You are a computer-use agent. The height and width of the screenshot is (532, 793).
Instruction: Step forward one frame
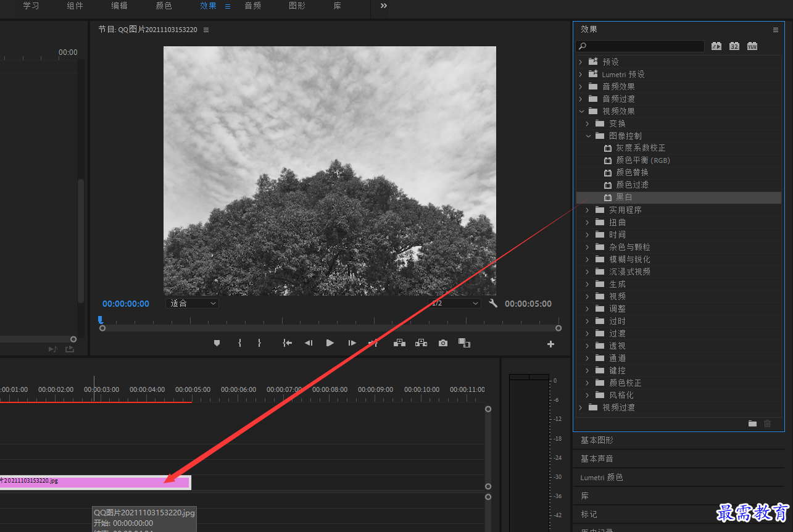tap(352, 343)
